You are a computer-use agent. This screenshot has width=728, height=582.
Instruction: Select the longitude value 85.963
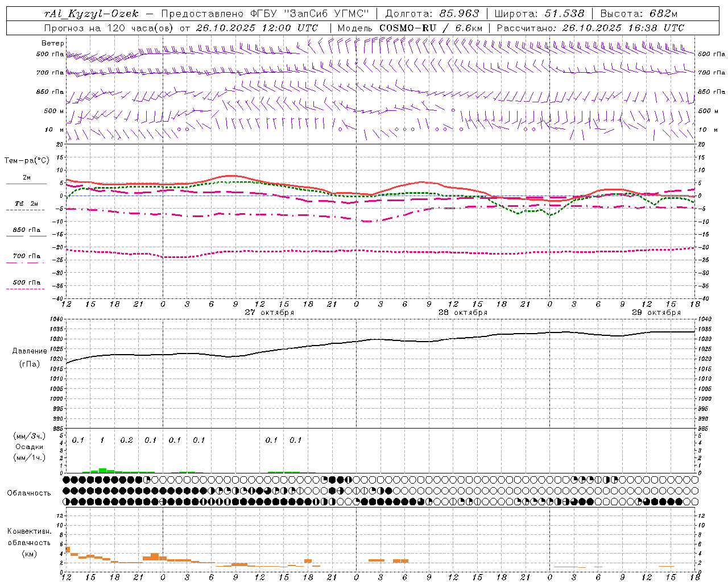[x=460, y=14]
